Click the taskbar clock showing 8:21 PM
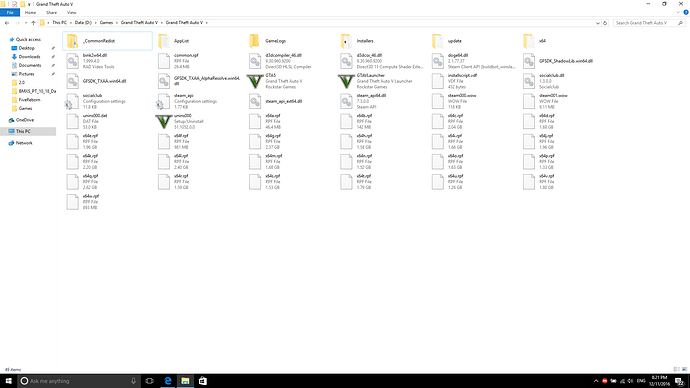 (x=659, y=381)
